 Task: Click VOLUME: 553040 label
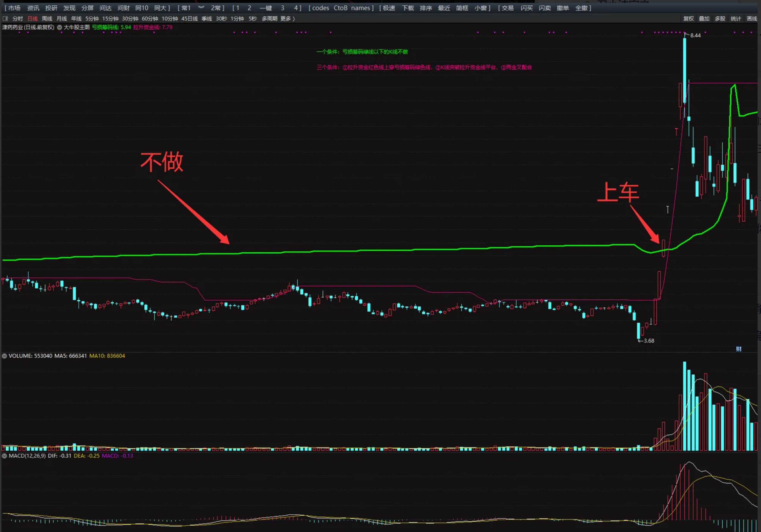pos(31,356)
